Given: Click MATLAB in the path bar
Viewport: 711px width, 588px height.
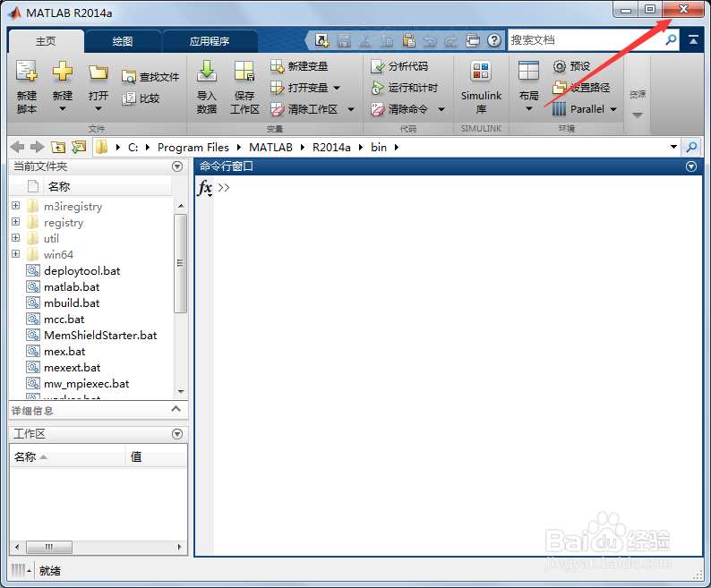Looking at the screenshot, I should (x=270, y=148).
